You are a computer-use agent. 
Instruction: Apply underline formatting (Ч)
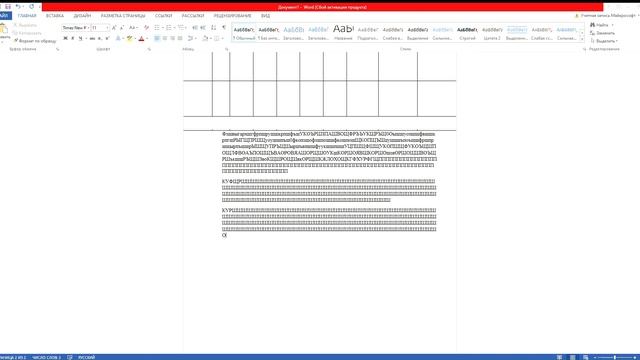(80, 38)
